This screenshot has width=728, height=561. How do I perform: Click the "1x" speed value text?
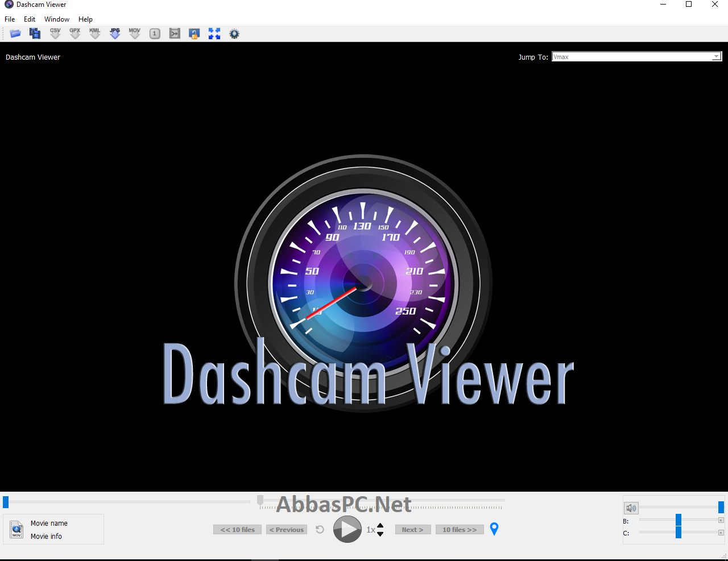[x=370, y=530]
